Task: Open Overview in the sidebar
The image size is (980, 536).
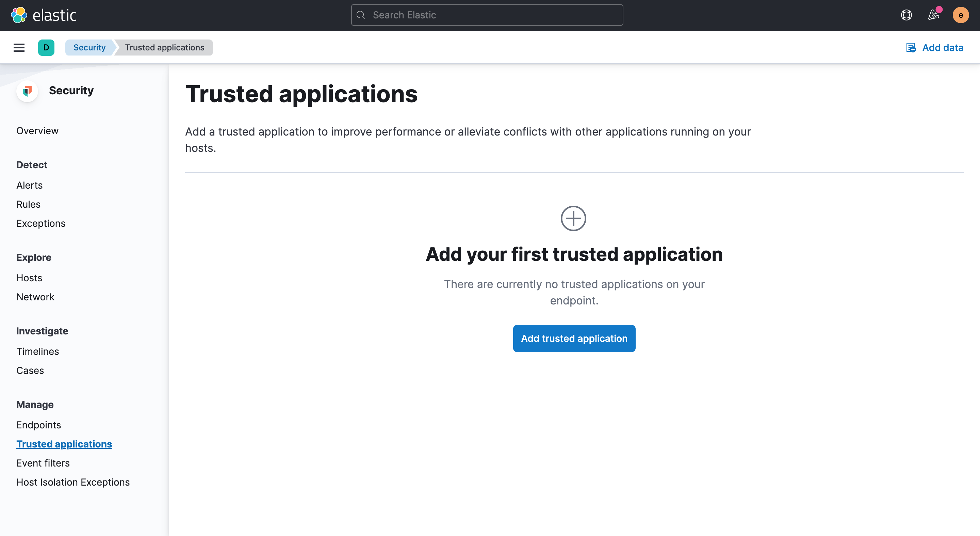Action: click(37, 130)
